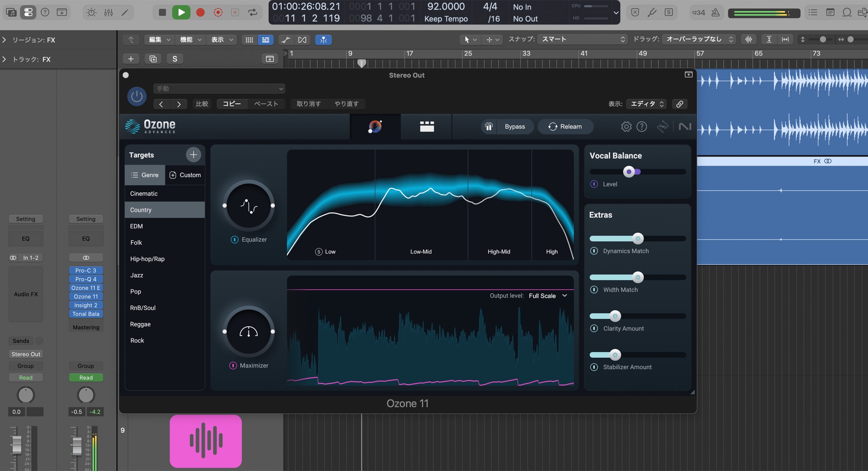The height and width of the screenshot is (471, 868).
Task: Open the Note Pads icon
Action: pyautogui.click(x=830, y=12)
